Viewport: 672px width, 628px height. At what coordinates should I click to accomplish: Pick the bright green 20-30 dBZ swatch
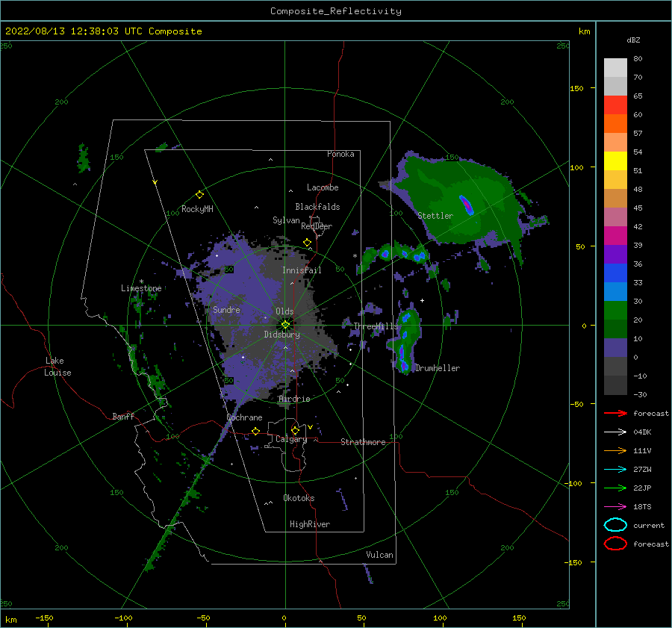pos(615,310)
